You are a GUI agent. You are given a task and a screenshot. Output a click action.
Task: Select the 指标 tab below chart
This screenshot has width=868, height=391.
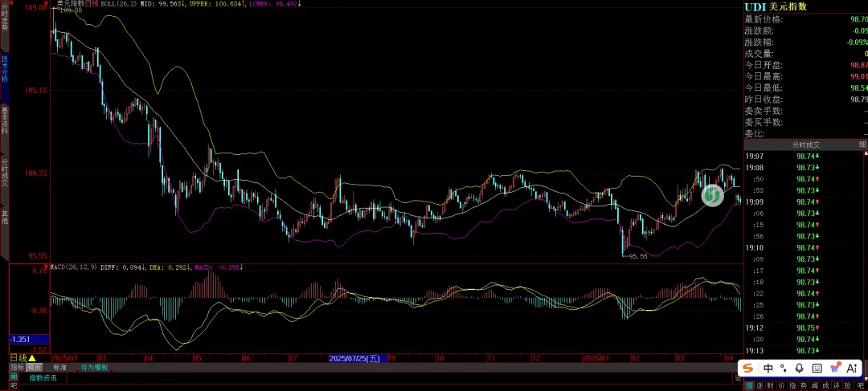pyautogui.click(x=18, y=367)
